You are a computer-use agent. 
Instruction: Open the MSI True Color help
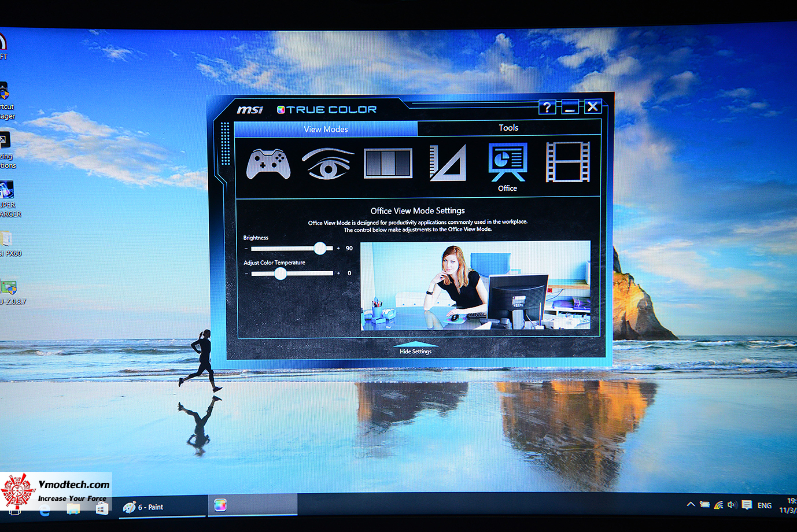pos(546,107)
